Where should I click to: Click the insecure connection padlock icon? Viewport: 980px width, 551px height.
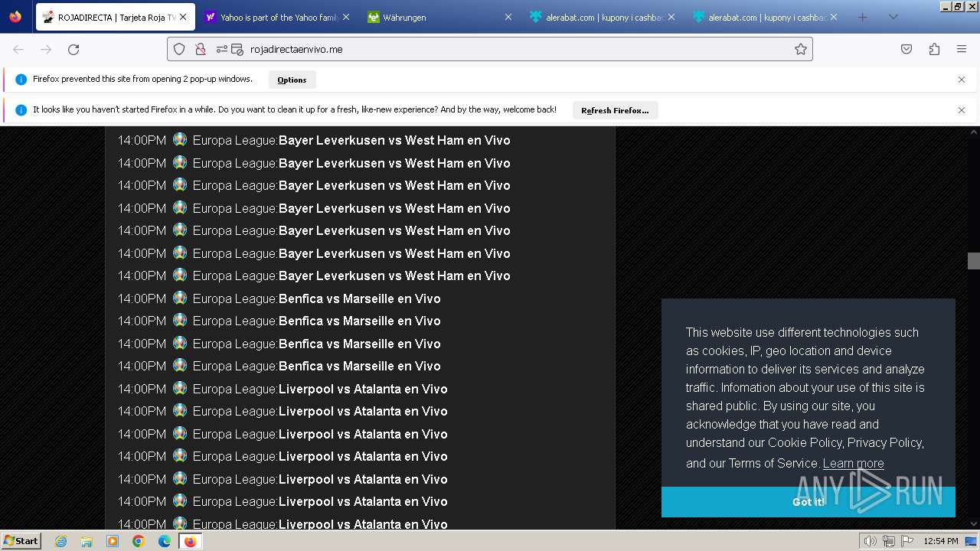tap(201, 49)
